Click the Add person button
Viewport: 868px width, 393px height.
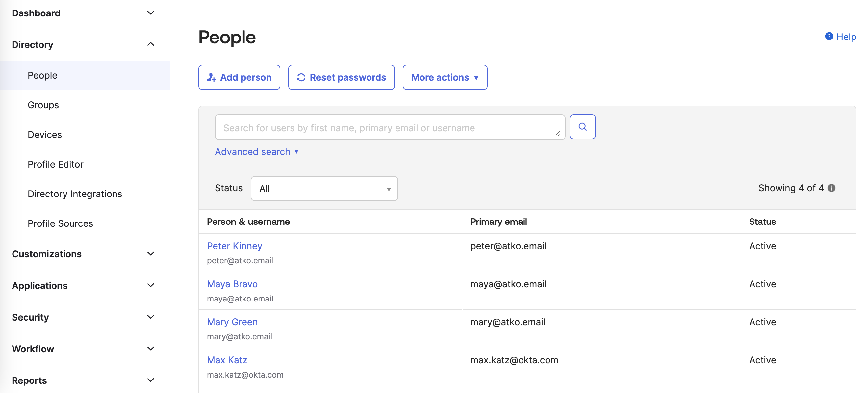tap(239, 77)
